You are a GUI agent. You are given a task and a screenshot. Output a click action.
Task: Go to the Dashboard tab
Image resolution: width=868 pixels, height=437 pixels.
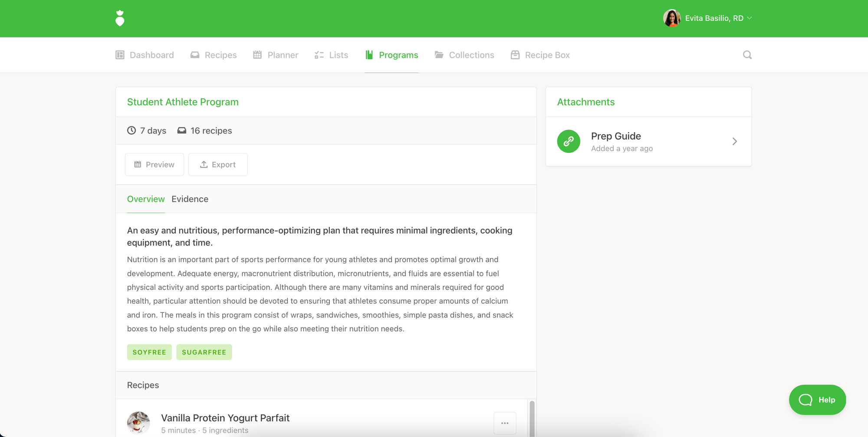(x=145, y=55)
